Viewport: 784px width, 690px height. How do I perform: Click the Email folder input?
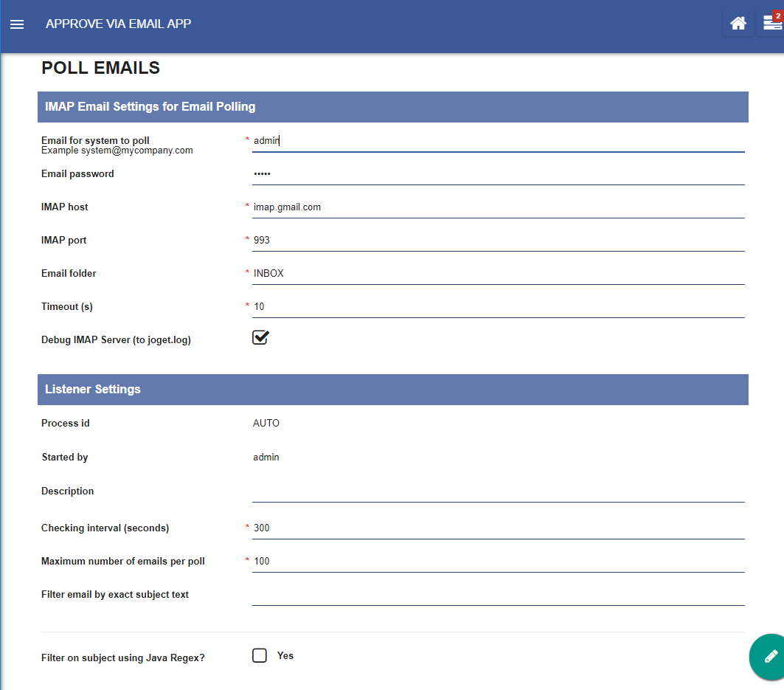(498, 274)
